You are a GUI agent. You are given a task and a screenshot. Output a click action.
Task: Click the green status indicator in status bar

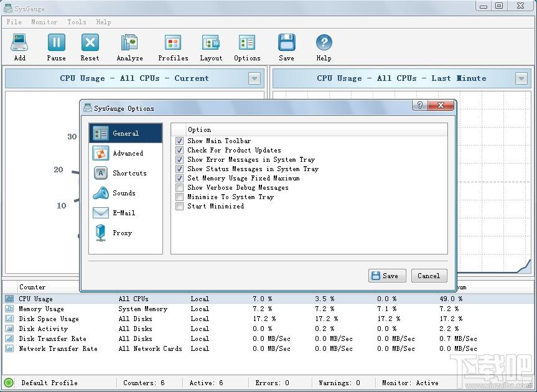tap(9, 383)
